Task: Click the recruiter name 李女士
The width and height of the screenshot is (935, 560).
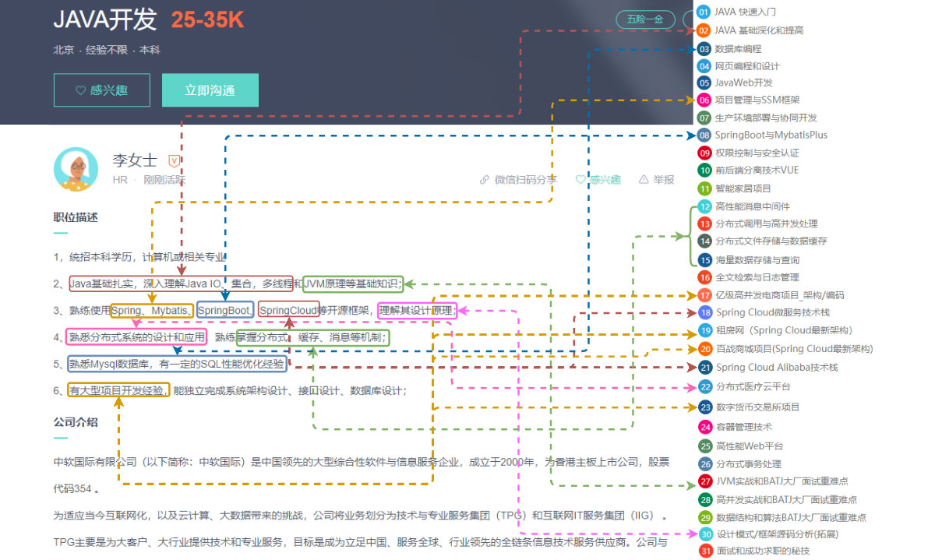Action: coord(135,161)
